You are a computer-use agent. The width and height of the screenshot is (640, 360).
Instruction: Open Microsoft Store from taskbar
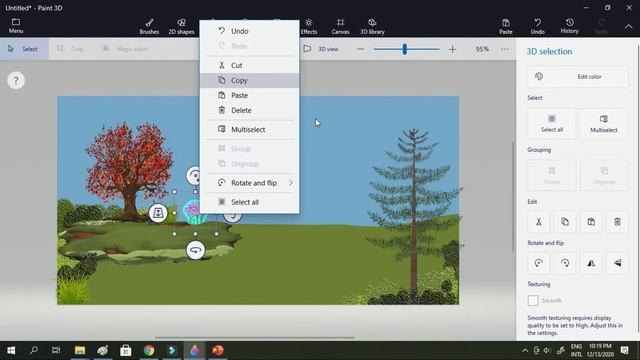click(126, 350)
